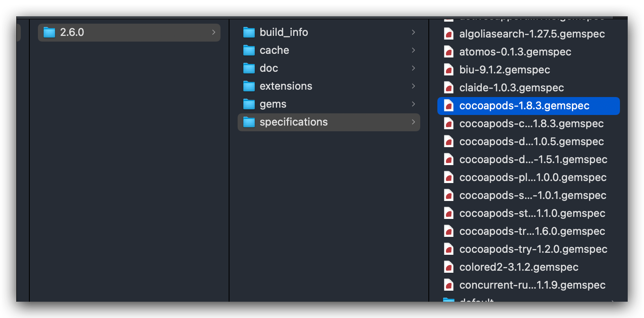Select the cocoapods-pl...1.0.0.gemspec file
The width and height of the screenshot is (644, 318).
529,177
